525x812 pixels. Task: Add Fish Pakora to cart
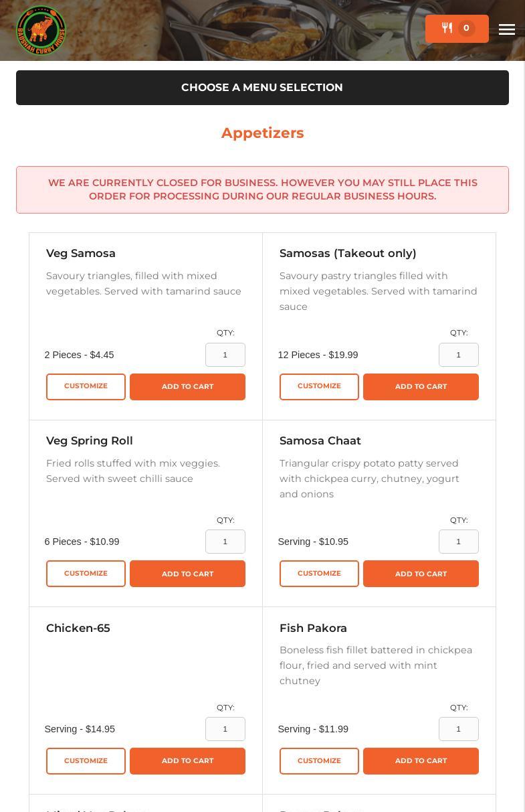(421, 761)
